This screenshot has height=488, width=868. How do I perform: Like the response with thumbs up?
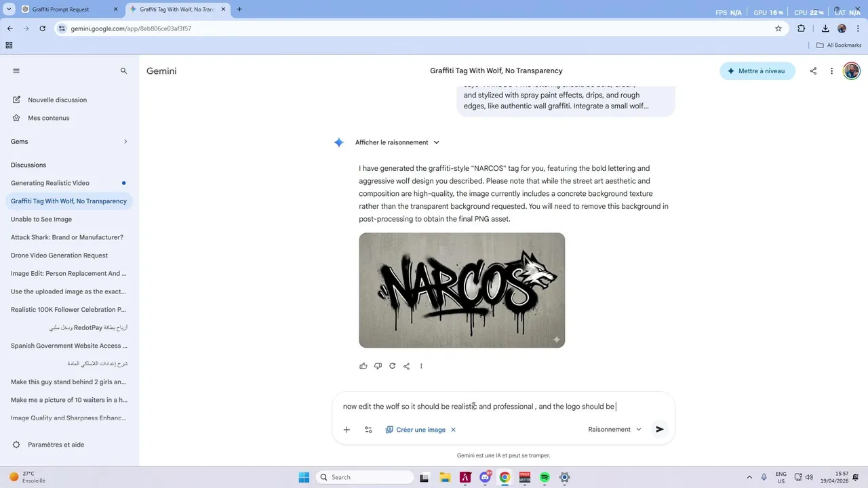[x=363, y=366]
